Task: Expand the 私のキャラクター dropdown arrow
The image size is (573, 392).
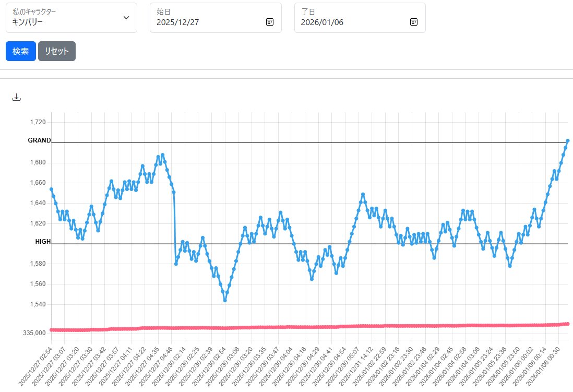Action: tap(126, 18)
